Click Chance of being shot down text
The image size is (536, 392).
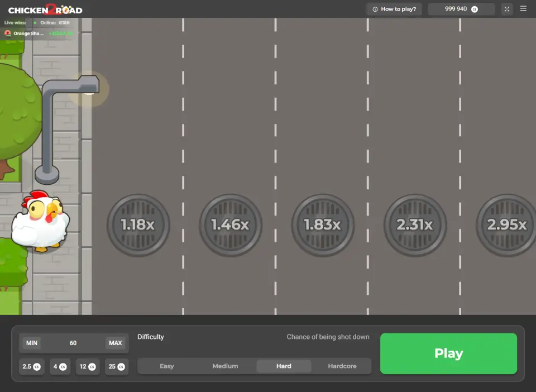click(328, 337)
